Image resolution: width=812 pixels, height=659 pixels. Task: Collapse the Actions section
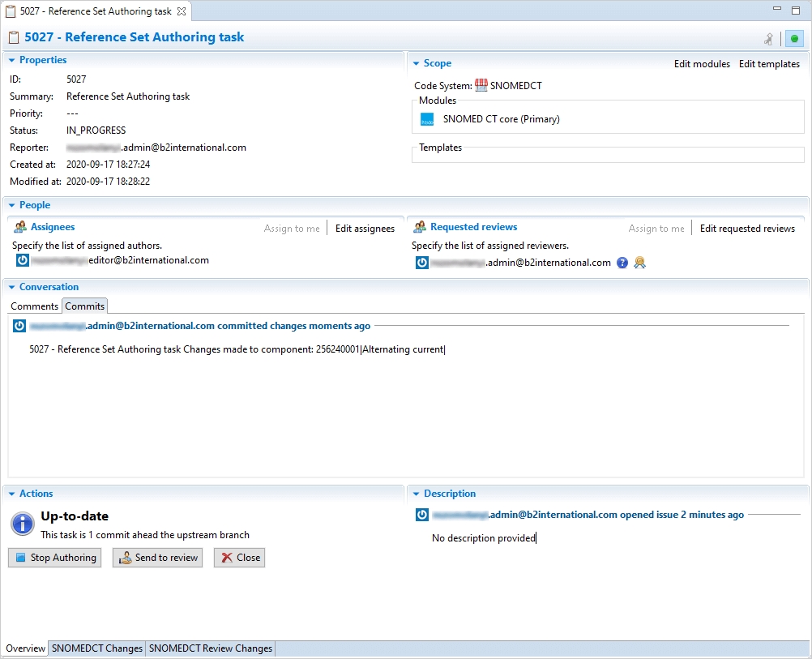tap(11, 494)
